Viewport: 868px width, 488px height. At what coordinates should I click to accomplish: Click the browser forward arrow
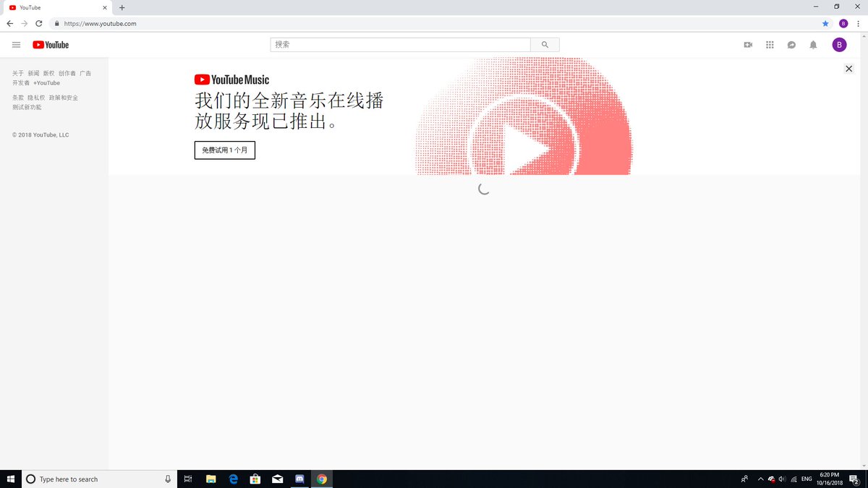coord(24,23)
